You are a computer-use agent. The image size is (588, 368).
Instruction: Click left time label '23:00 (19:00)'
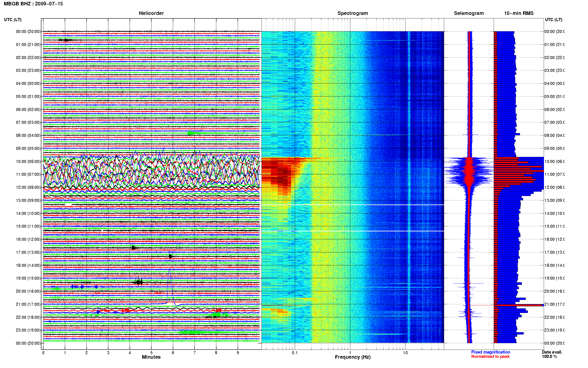coord(28,330)
